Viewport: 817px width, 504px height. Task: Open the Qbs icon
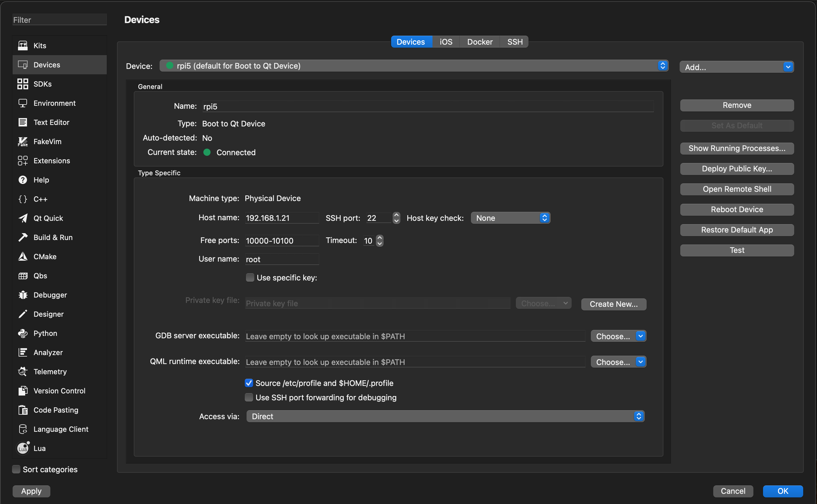click(x=23, y=276)
